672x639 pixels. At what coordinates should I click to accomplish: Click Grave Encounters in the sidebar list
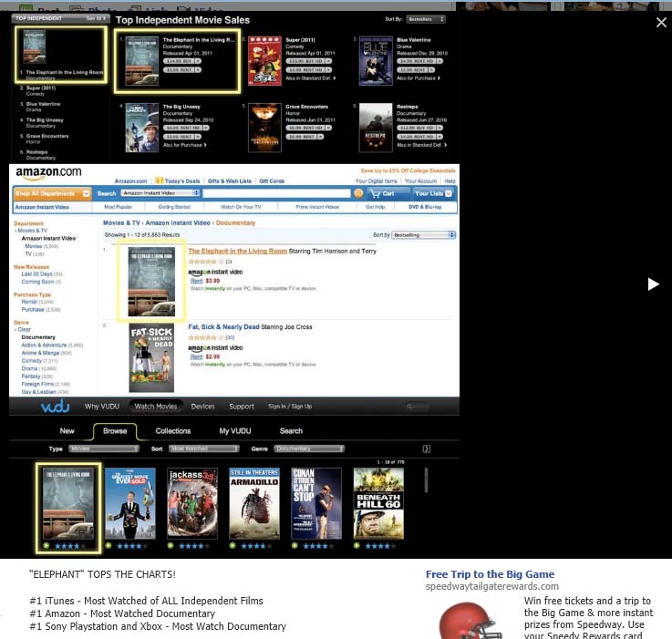[47, 137]
